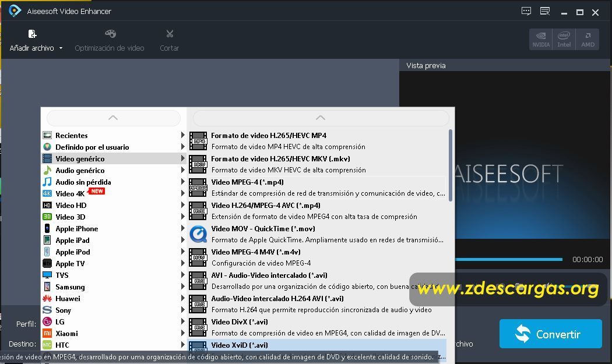Expand Samsung submenu arrow
This screenshot has height=364, width=612.
click(182, 287)
